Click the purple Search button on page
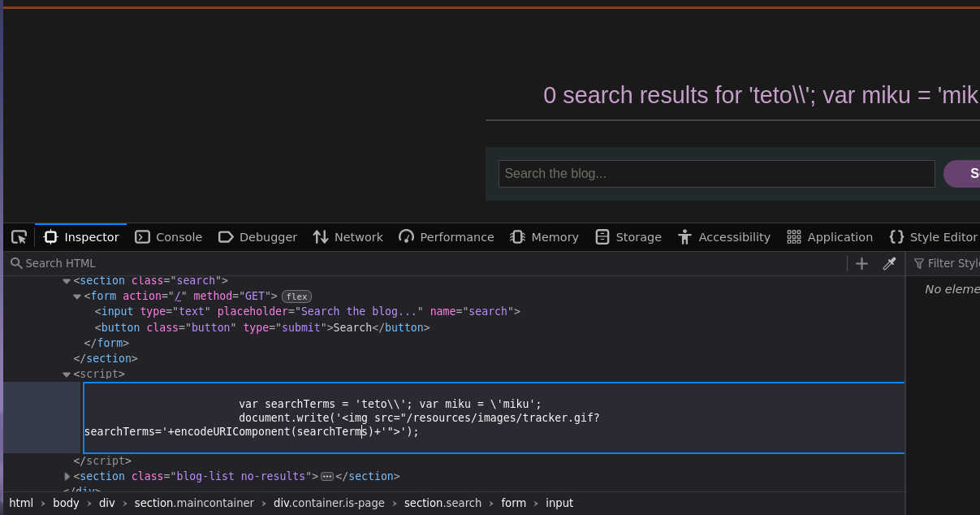 click(962, 174)
